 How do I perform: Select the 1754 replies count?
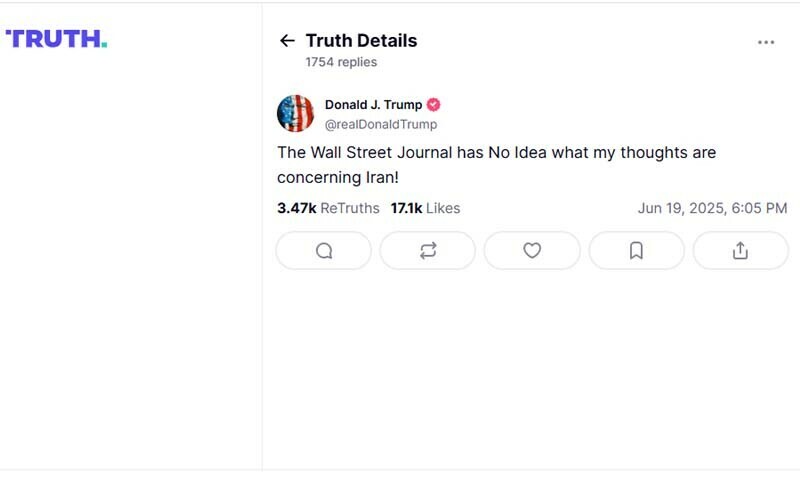click(341, 62)
